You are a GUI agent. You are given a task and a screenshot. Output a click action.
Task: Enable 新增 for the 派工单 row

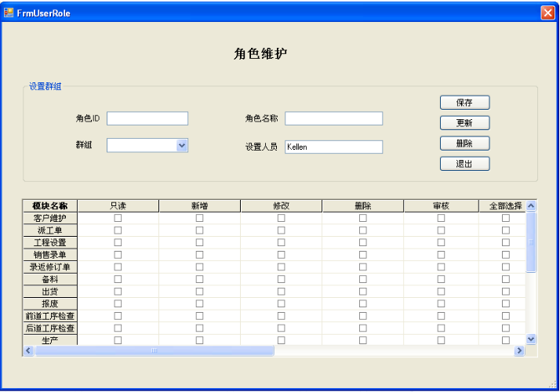[x=199, y=230]
